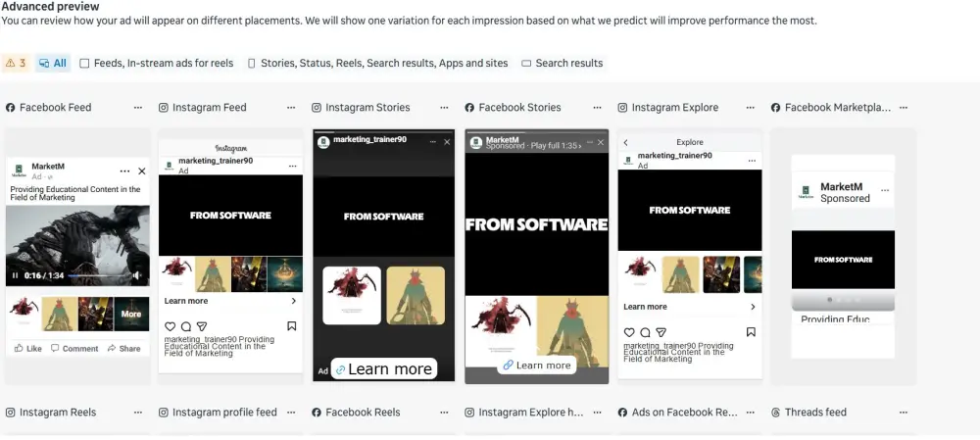Image resolution: width=980 pixels, height=440 pixels.
Task: Click the More thumbnail in the Facebook Feed carousel
Action: 131,314
